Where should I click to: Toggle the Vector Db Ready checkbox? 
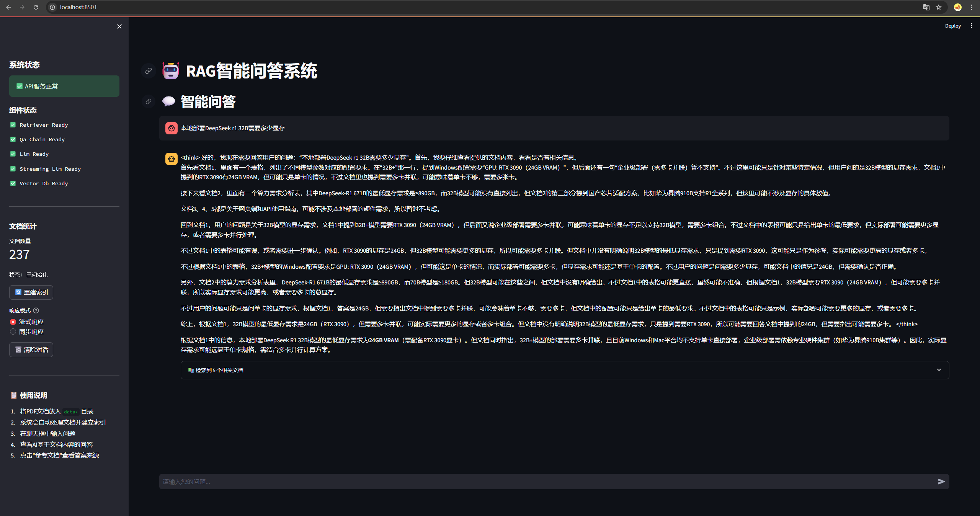tap(13, 183)
